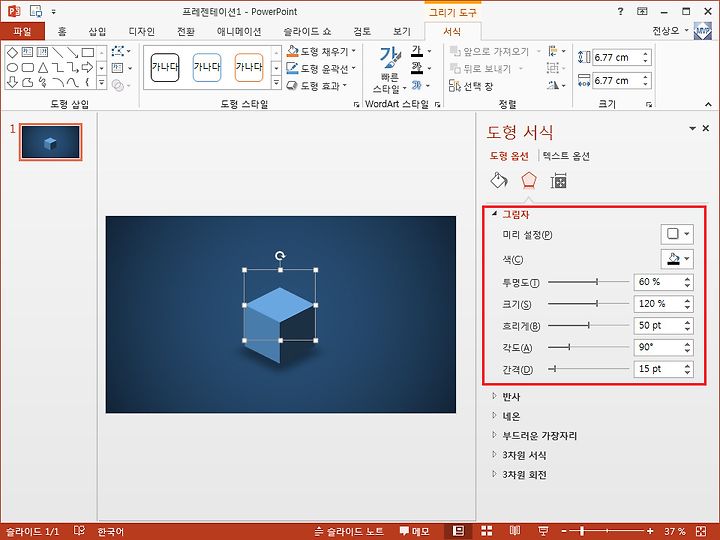This screenshot has height=540, width=720.
Task: Open the Home (홈) ribbon tab
Action: click(x=62, y=31)
